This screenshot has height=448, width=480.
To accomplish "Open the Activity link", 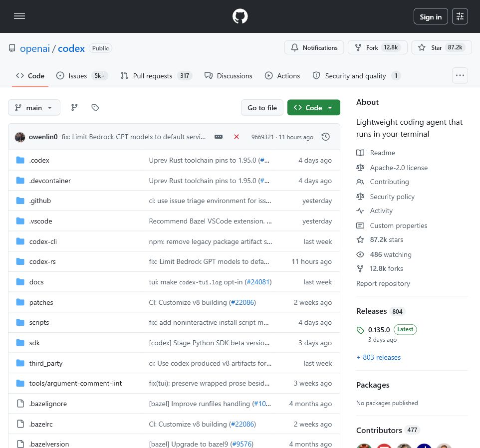I will click(x=381, y=211).
